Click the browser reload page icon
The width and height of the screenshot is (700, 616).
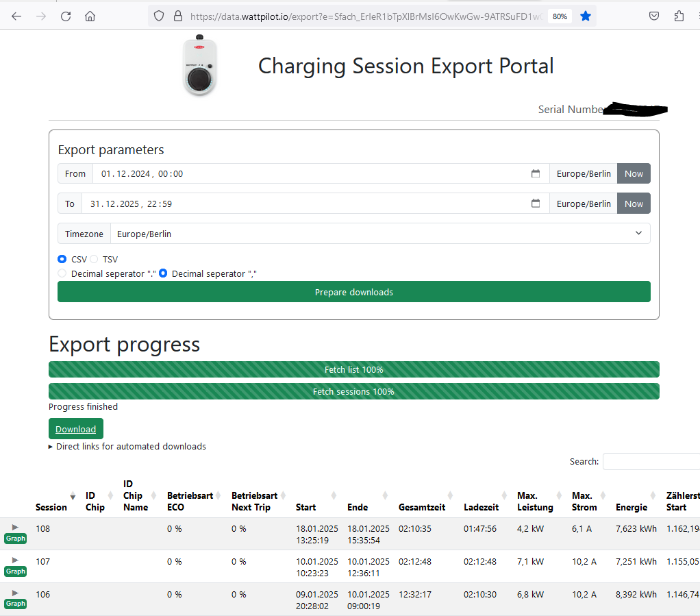pos(66,16)
